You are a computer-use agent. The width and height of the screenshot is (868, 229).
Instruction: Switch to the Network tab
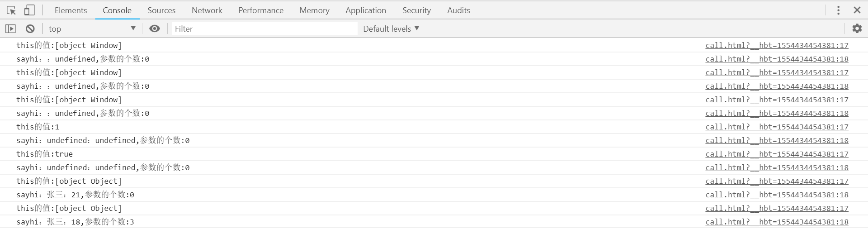[207, 10]
